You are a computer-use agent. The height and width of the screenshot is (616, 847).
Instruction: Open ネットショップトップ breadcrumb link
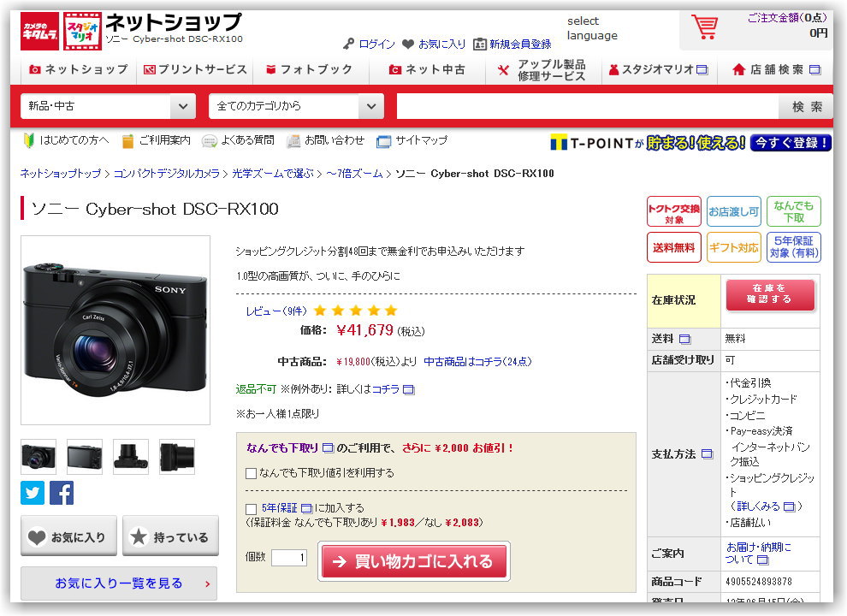point(61,174)
